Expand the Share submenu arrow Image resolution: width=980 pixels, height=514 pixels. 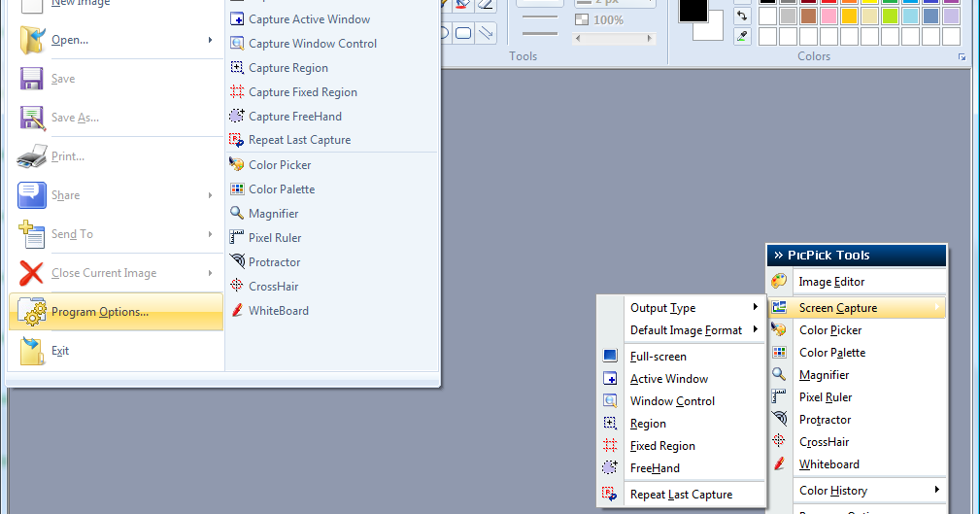pyautogui.click(x=210, y=195)
